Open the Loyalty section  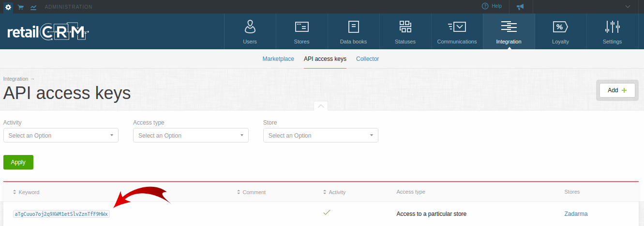[x=561, y=31]
